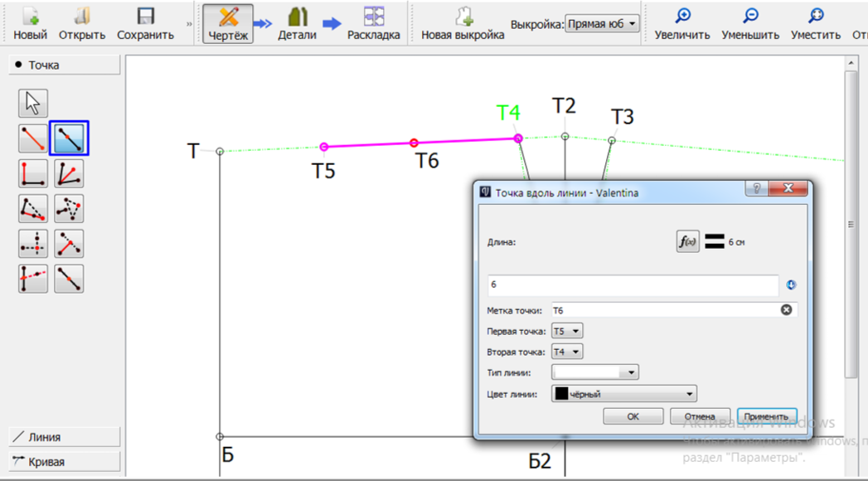868x481 pixels.
Task: Switch to Раскладка layout mode
Action: click(374, 23)
